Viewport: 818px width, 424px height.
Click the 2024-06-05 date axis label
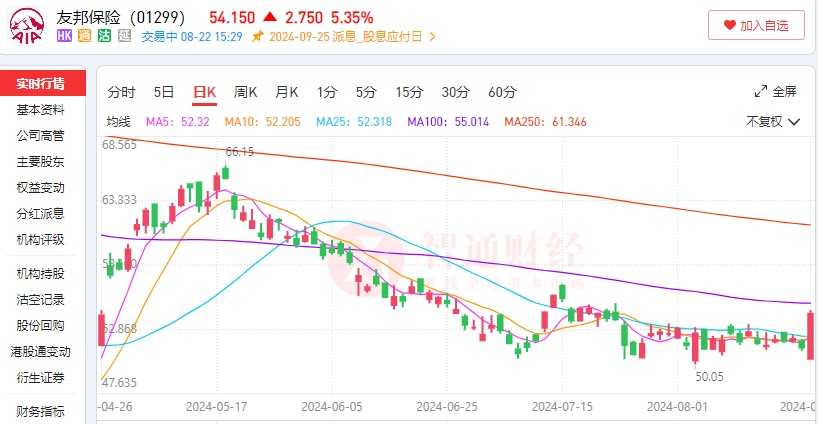[332, 407]
